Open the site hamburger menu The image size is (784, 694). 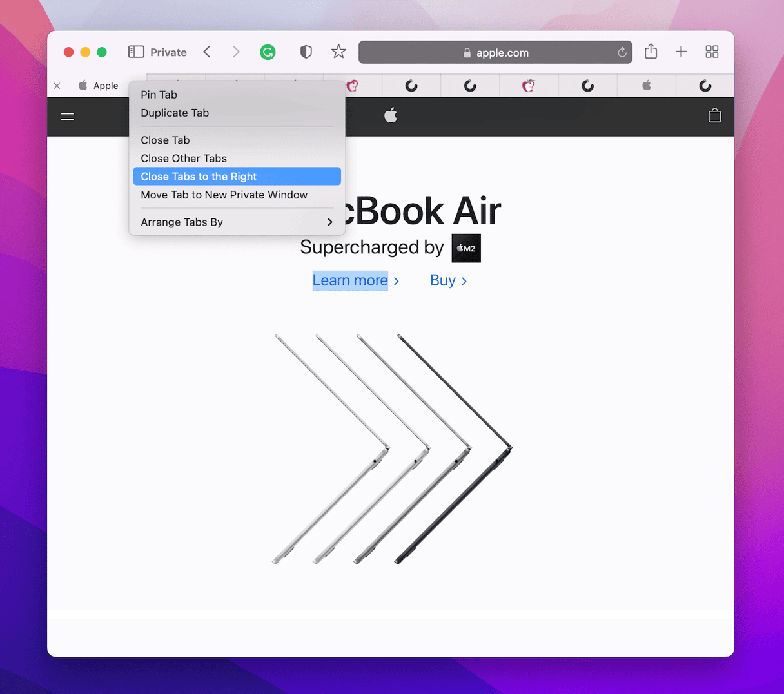[x=68, y=117]
